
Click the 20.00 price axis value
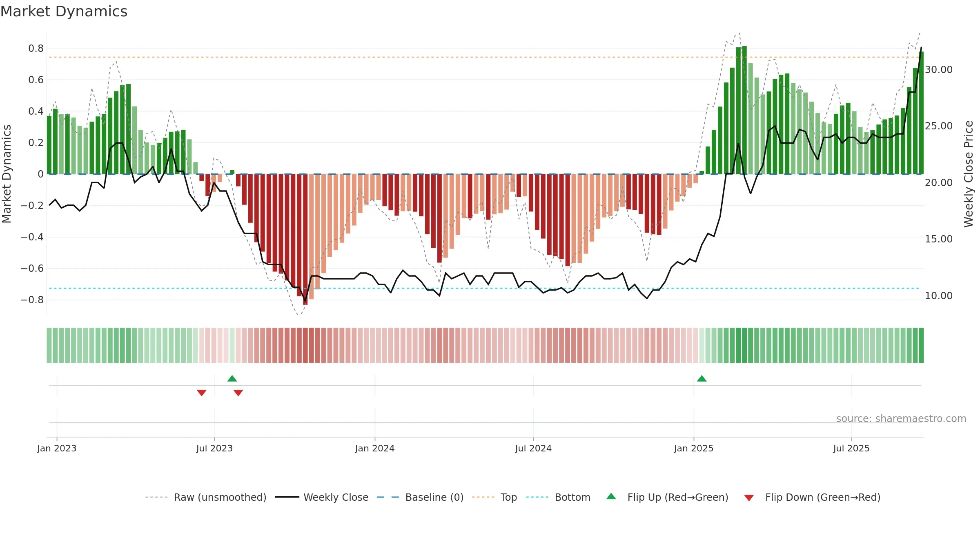tap(939, 183)
